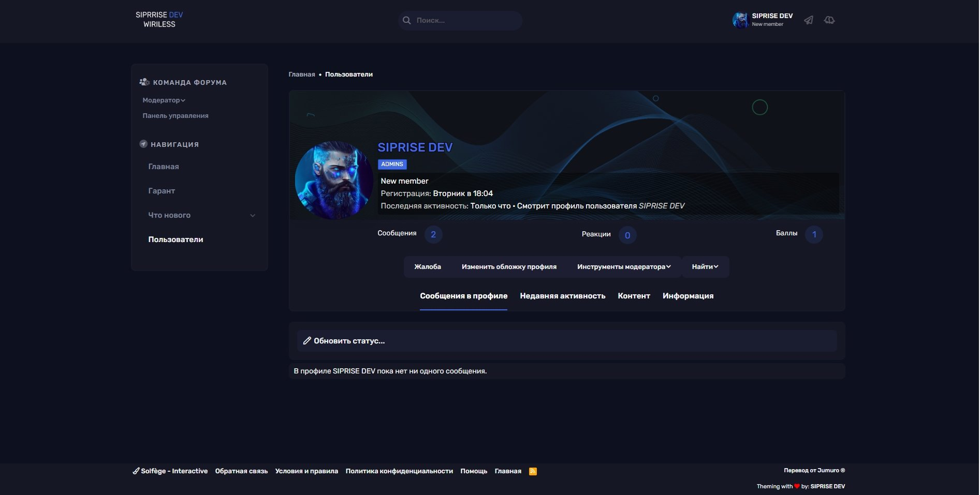Click the Жалоба button
This screenshot has height=495, width=980.
click(428, 267)
